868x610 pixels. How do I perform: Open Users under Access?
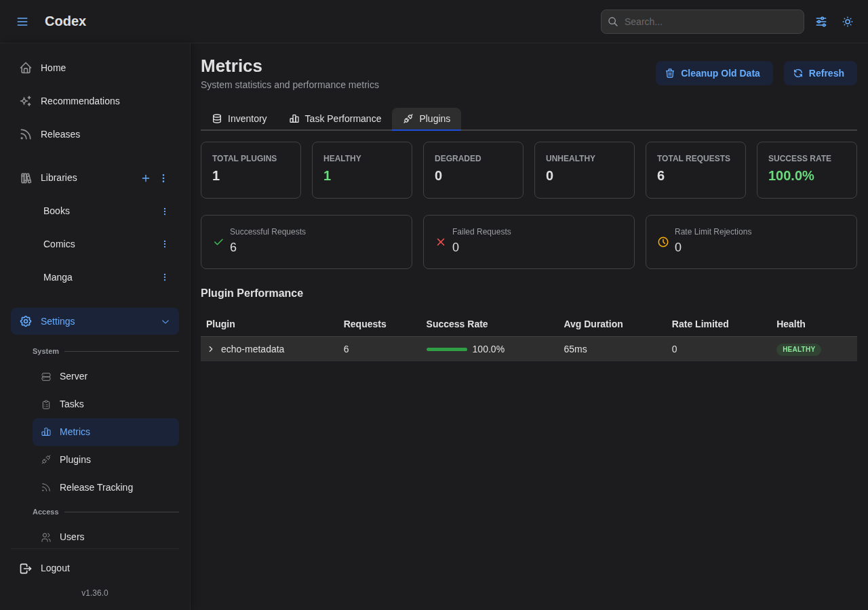click(106, 537)
